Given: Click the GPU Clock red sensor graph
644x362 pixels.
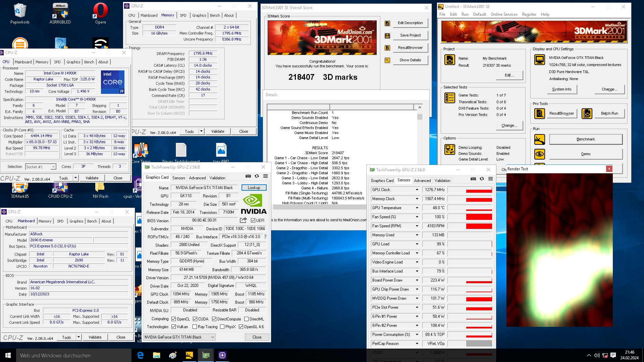Looking at the screenshot, I should click(470, 190).
